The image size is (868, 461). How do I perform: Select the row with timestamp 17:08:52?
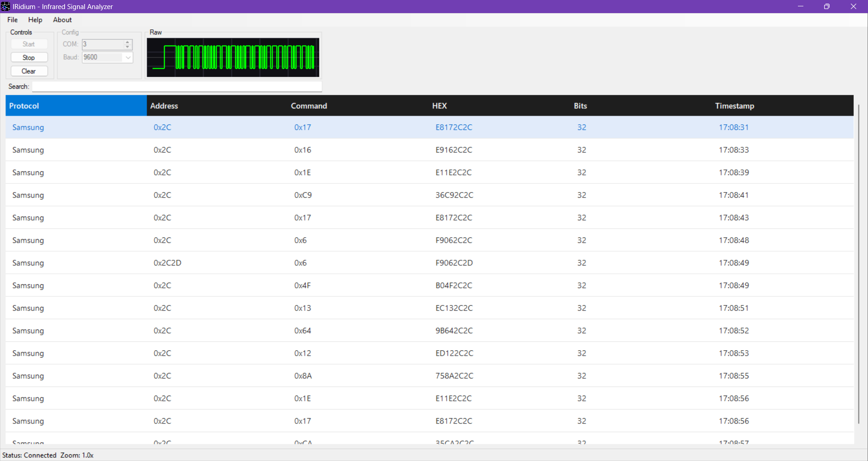click(429, 331)
